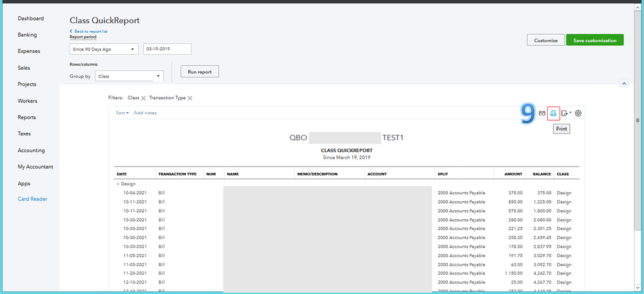Open My Accountant in the sidebar

(35, 167)
